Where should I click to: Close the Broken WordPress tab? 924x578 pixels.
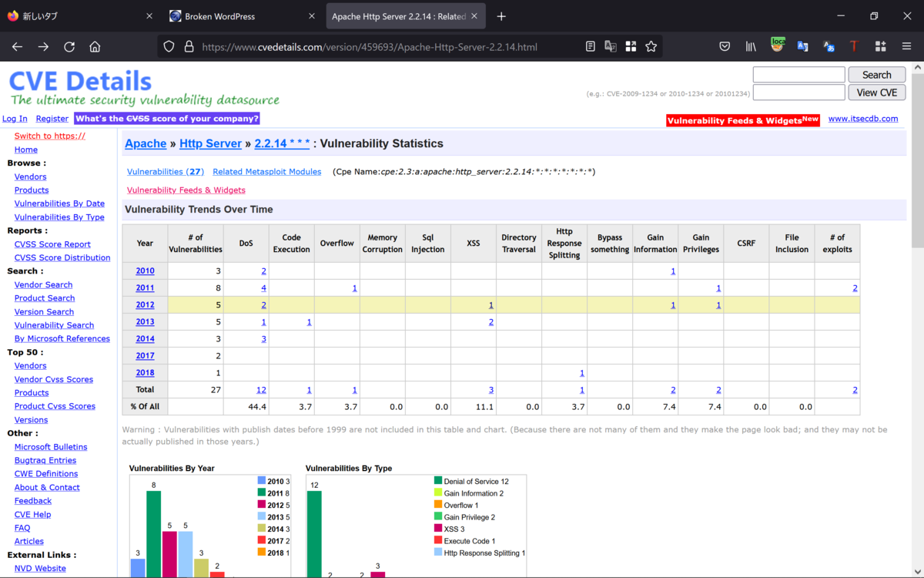[311, 16]
